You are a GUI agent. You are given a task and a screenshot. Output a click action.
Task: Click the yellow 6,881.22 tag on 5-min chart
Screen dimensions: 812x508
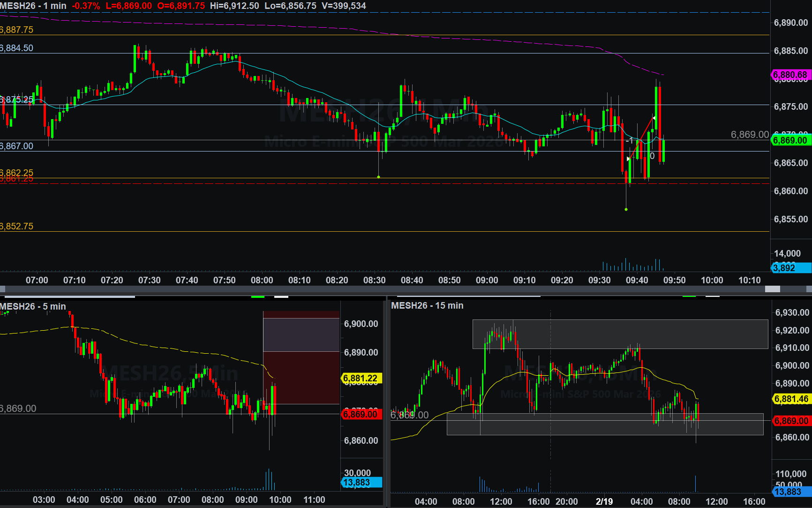[360, 378]
